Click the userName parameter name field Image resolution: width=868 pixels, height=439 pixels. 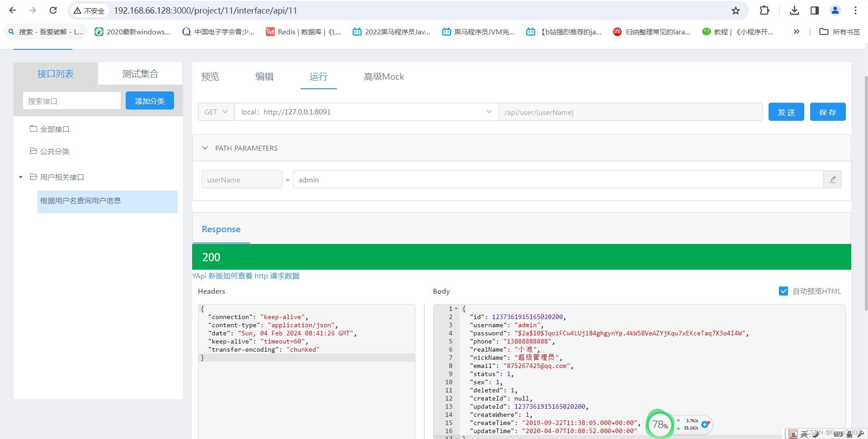click(x=242, y=179)
